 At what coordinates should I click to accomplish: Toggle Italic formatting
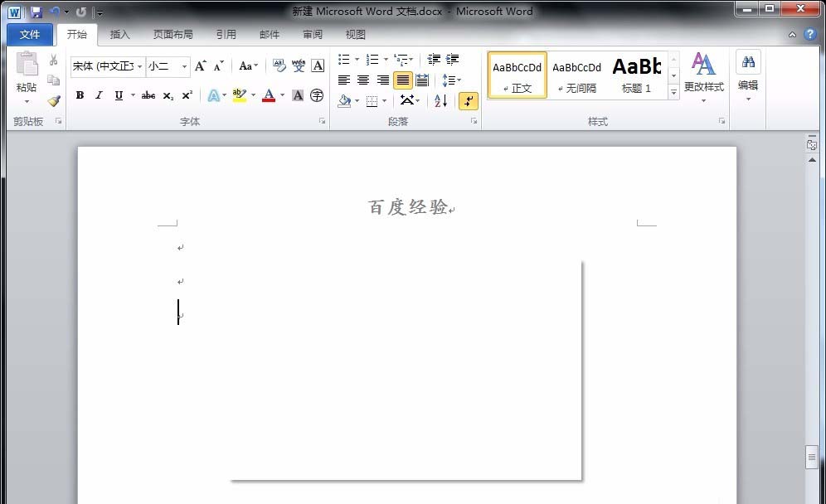pos(99,95)
